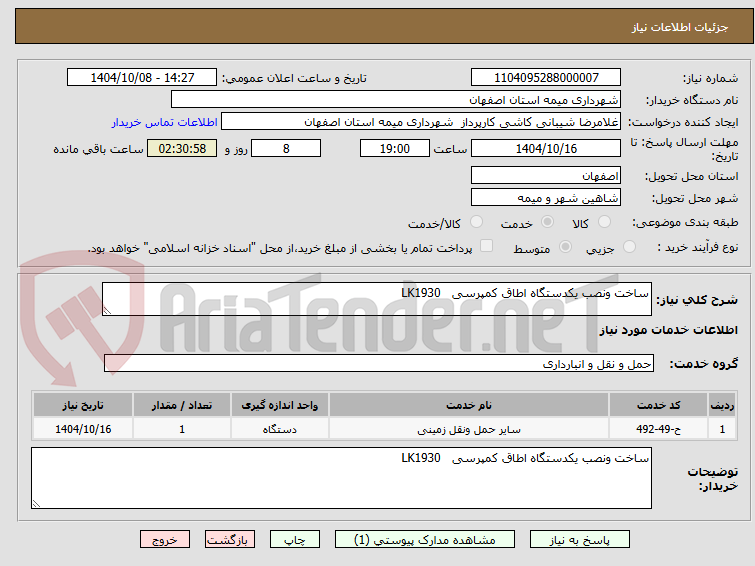
Task: Click the remaining days field showing 8
Action: (286, 148)
